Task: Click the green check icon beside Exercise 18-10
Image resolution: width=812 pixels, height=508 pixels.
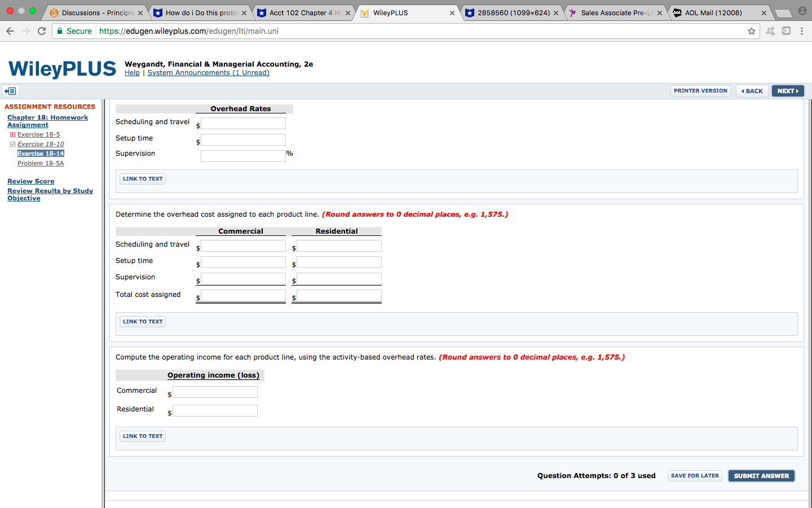Action: (x=12, y=143)
